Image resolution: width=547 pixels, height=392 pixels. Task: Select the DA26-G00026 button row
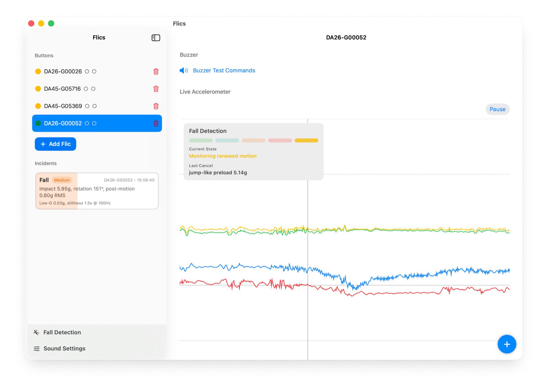(x=97, y=71)
